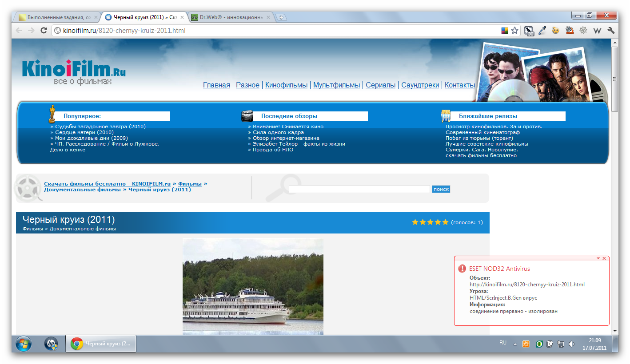Viewport: 630px width, 364px height.
Task: Open the W extension icon
Action: pos(597,31)
